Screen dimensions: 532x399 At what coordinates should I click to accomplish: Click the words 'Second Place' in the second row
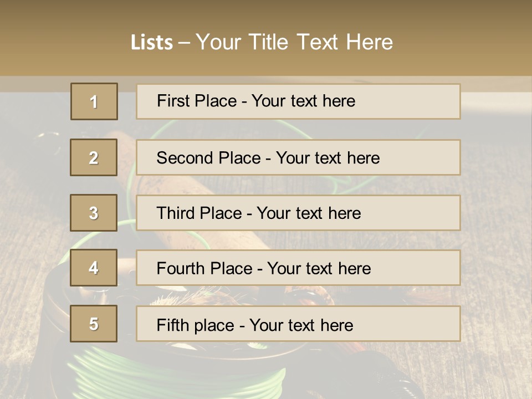pos(209,158)
